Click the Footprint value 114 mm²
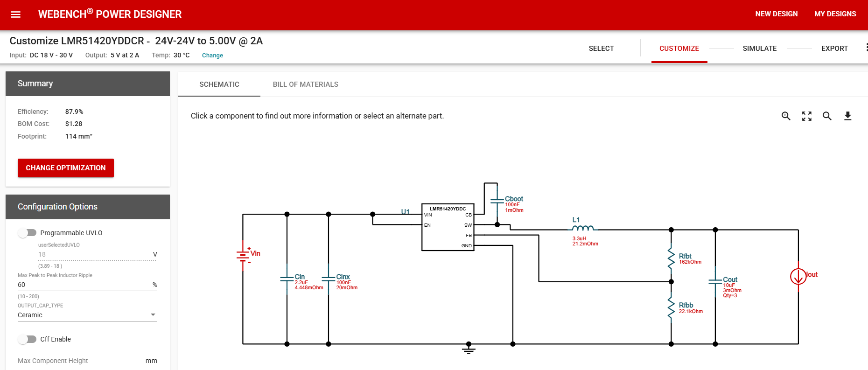The width and height of the screenshot is (868, 370). coord(79,136)
